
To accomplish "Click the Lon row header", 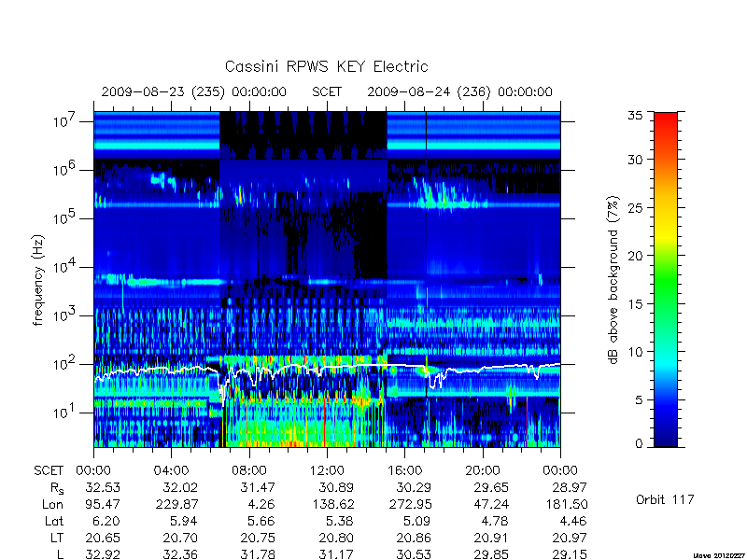I will (x=52, y=504).
